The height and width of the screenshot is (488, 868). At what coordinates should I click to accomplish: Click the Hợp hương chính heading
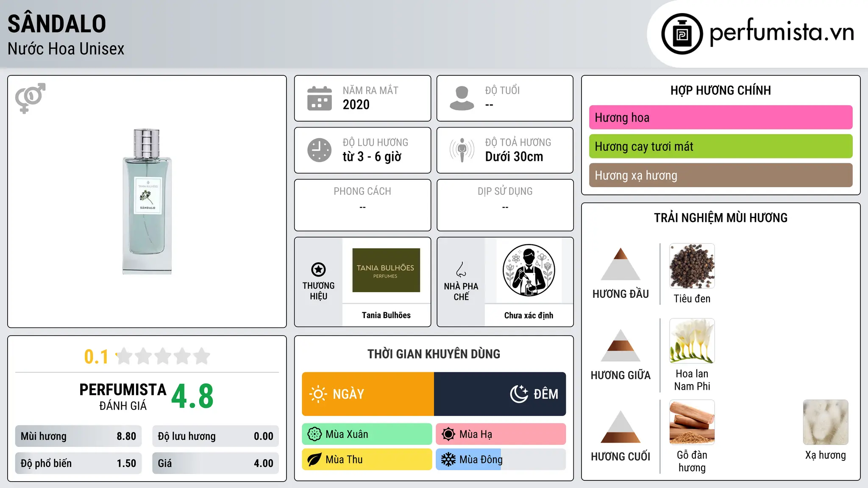(721, 90)
